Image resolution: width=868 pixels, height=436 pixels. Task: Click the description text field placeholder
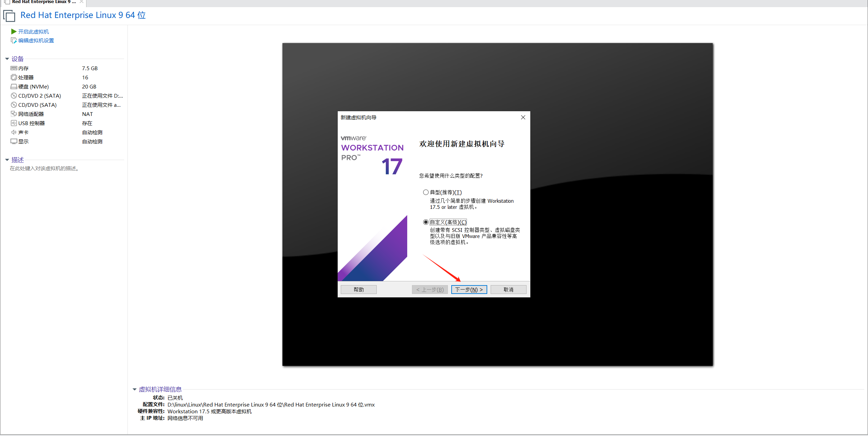click(44, 169)
